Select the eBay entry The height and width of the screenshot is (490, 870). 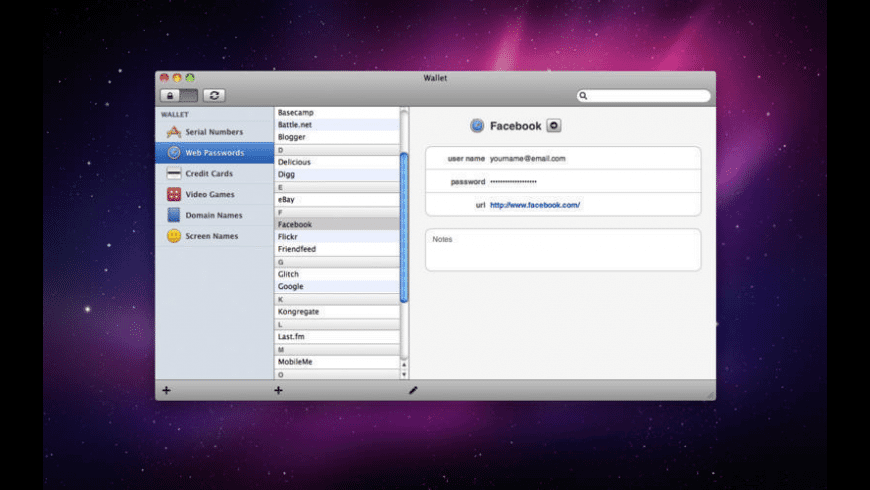point(337,199)
